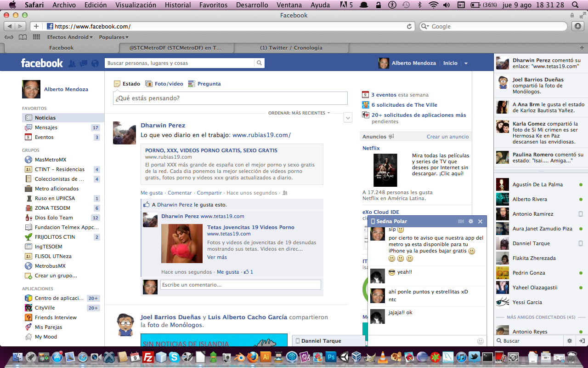Viewport: 588px width, 368px height.
Task: Reload the page in Safari
Action: 409,26
